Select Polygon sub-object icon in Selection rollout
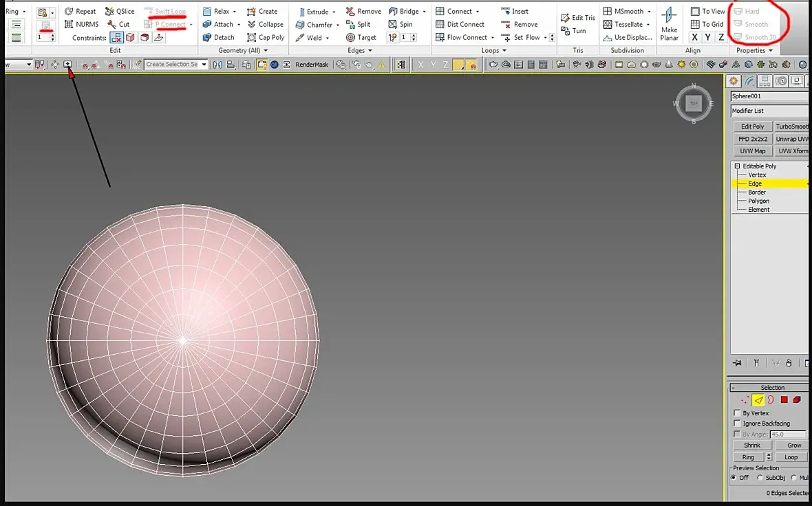Viewport: 812px width, 506px height. (x=784, y=399)
